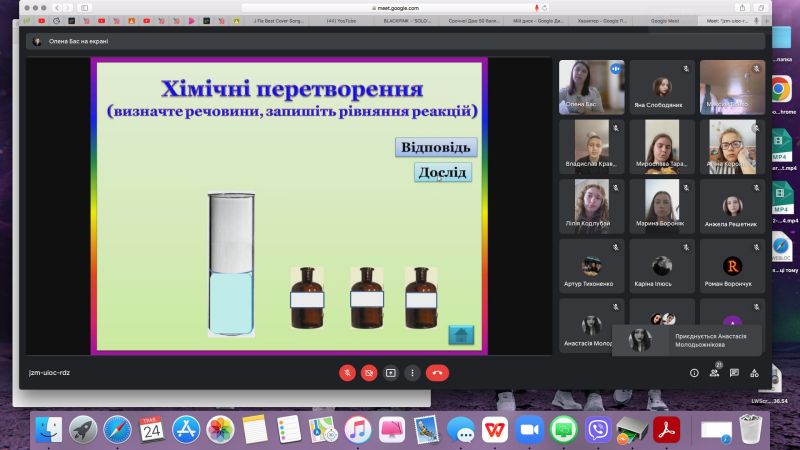Open Calendar from the dock
Viewport: 800px width, 450px height.
tap(152, 430)
